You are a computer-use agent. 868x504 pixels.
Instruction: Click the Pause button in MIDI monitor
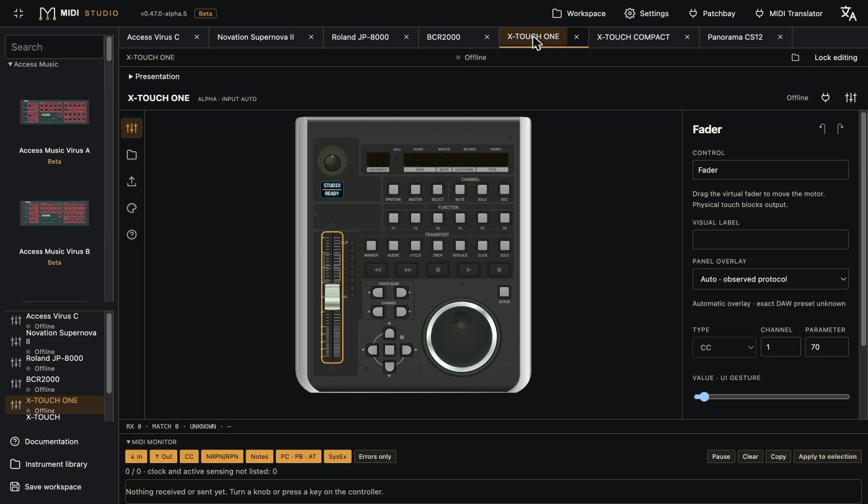coord(720,456)
